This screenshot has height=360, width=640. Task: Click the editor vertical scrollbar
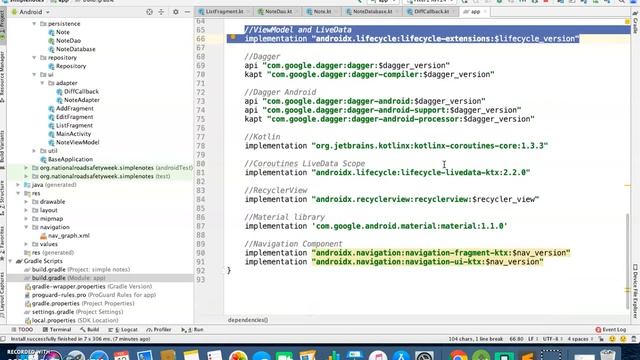click(628, 261)
